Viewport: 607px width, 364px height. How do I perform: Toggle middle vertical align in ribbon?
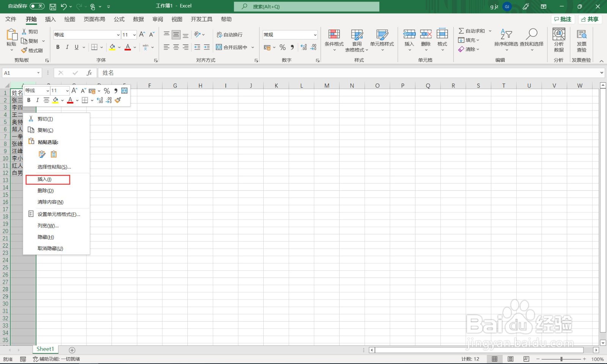click(176, 35)
